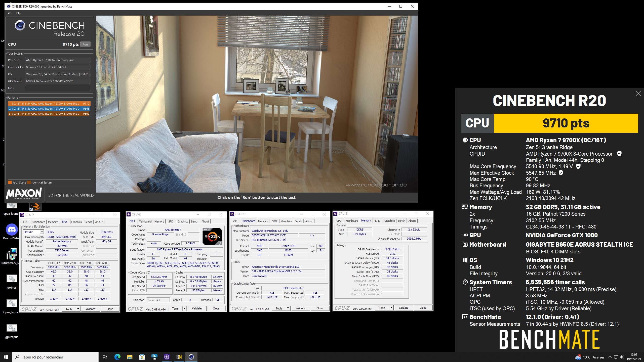Switch to Graphics tab in CPU-Z SPD window

click(x=76, y=222)
